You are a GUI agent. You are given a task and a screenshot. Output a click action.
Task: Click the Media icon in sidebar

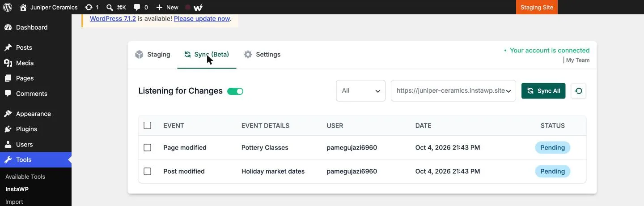coord(8,63)
